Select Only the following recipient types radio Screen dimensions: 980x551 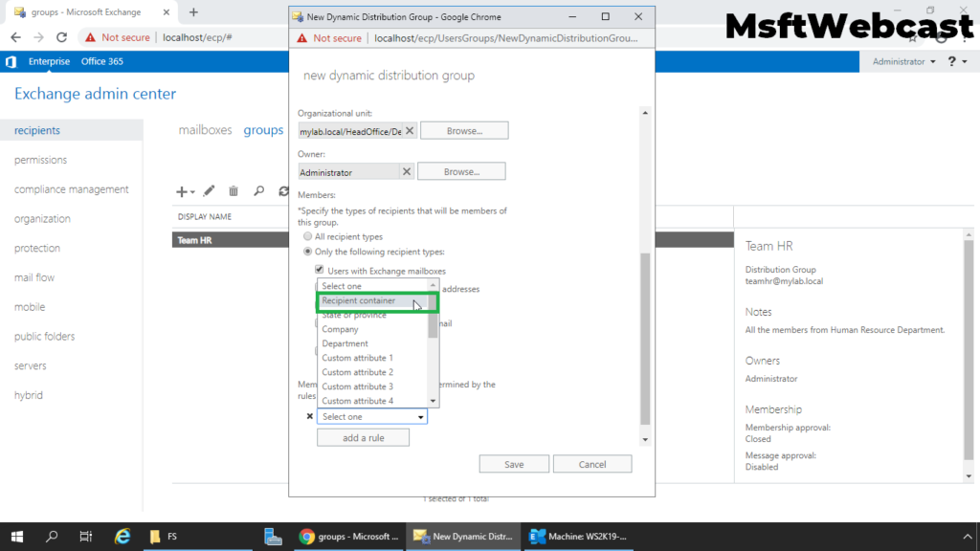[x=307, y=252]
